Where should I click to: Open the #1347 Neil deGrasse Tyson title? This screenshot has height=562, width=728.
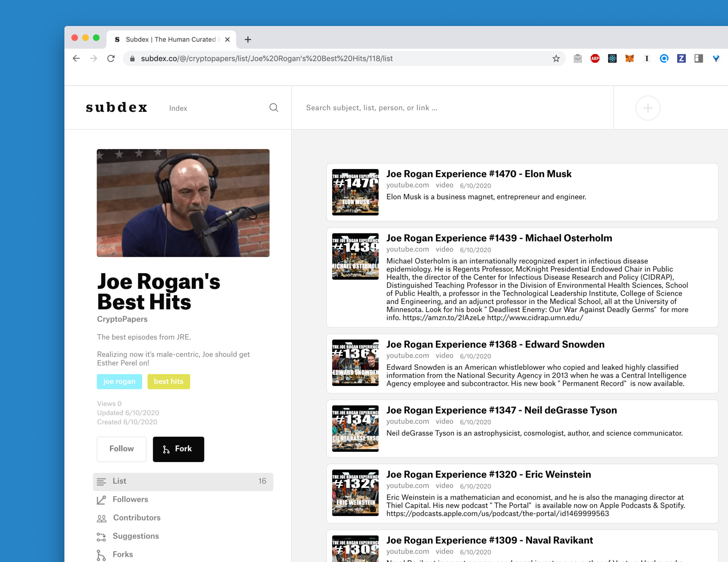coord(502,410)
